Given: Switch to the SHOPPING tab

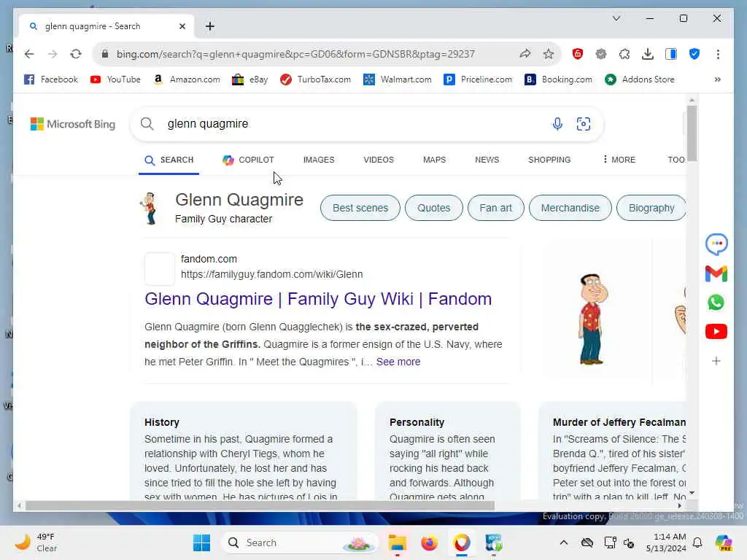Looking at the screenshot, I should pos(549,160).
